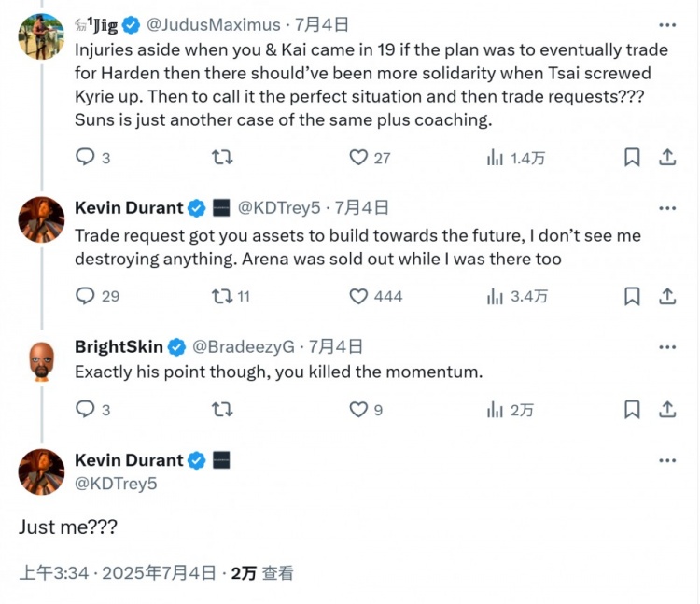Bookmark BrightSkin's tweet
Screen dimensions: 700x604
click(x=632, y=409)
